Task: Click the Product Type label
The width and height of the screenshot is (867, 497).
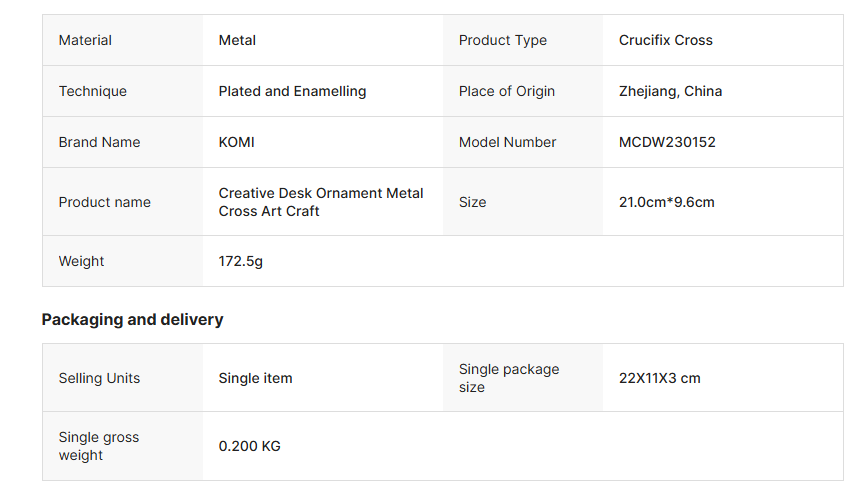Action: click(x=502, y=40)
